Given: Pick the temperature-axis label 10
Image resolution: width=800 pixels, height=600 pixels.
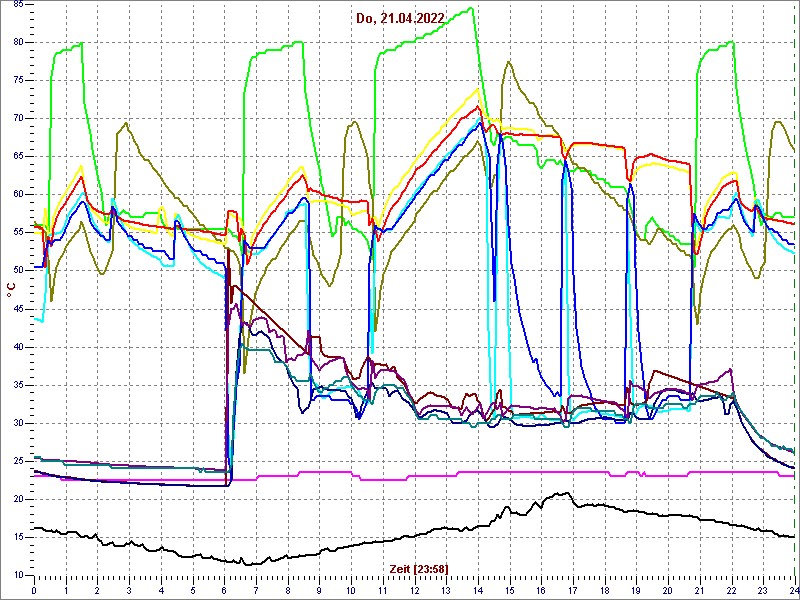Looking at the screenshot, I should pos(17,576).
